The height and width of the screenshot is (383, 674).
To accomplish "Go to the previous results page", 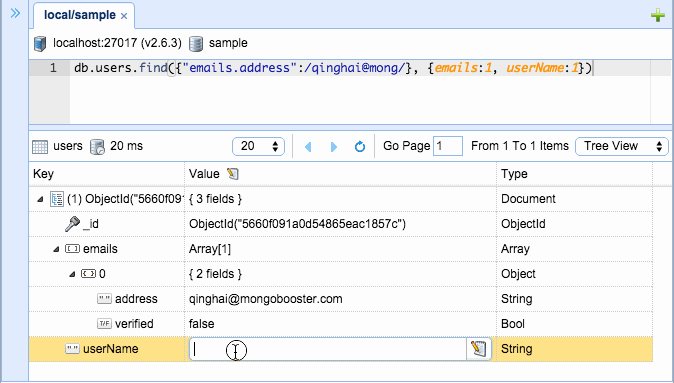I will click(x=308, y=147).
